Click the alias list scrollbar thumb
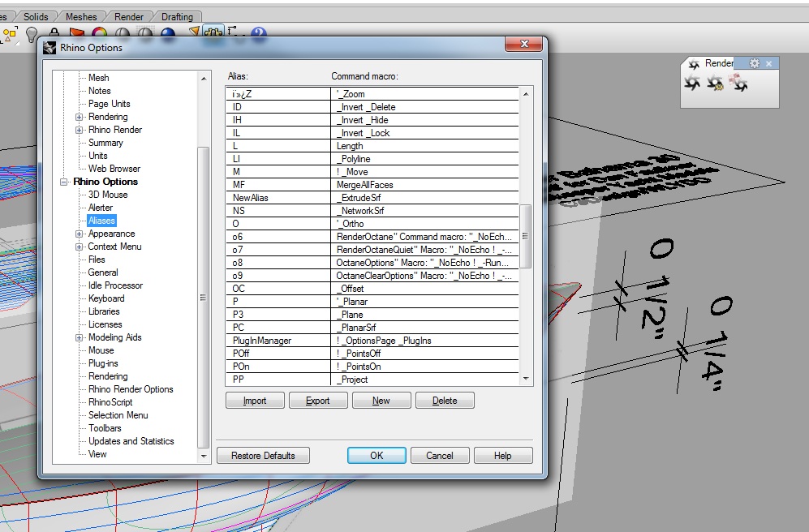Image resolution: width=809 pixels, height=532 pixels. pyautogui.click(x=525, y=236)
